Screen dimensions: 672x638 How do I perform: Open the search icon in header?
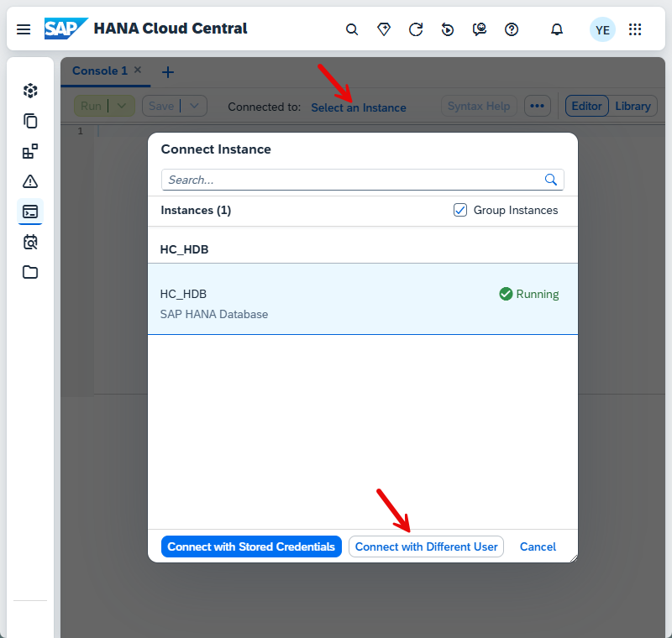pyautogui.click(x=352, y=29)
